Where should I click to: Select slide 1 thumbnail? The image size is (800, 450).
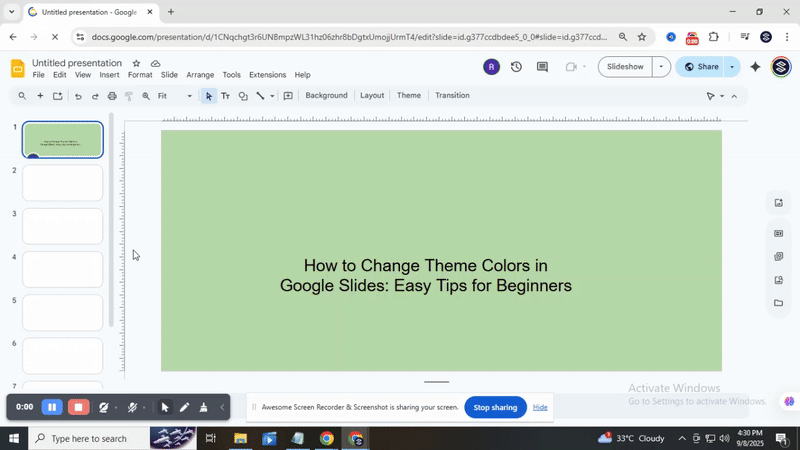pos(63,140)
